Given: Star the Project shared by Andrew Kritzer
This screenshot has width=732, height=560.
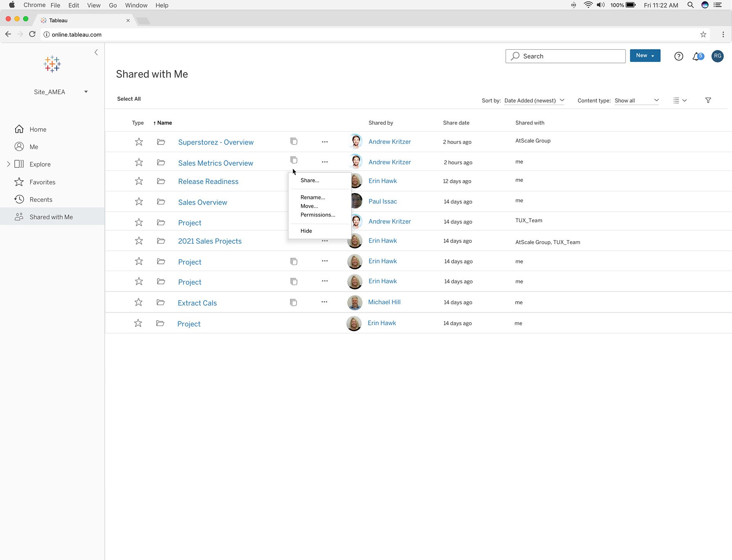Looking at the screenshot, I should point(139,222).
